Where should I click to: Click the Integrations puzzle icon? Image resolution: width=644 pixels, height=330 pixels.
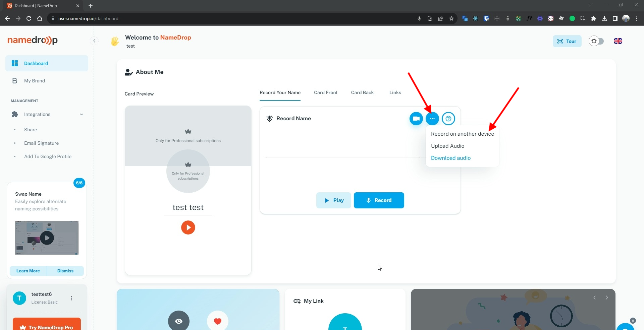click(x=15, y=114)
